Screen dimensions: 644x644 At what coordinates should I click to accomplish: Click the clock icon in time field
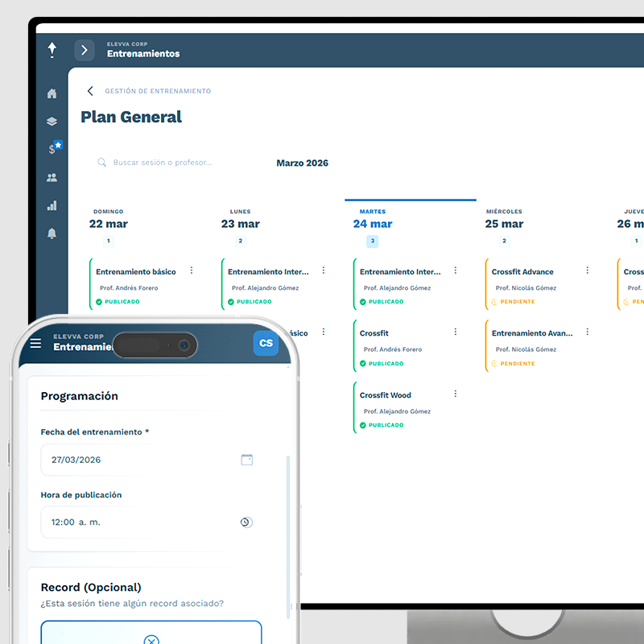click(x=246, y=522)
